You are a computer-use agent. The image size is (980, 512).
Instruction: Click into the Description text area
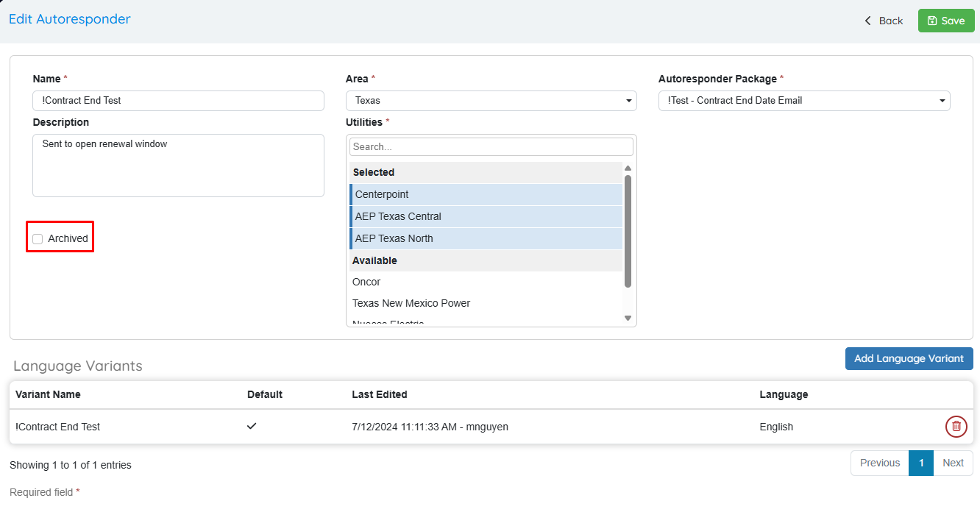pyautogui.click(x=178, y=166)
